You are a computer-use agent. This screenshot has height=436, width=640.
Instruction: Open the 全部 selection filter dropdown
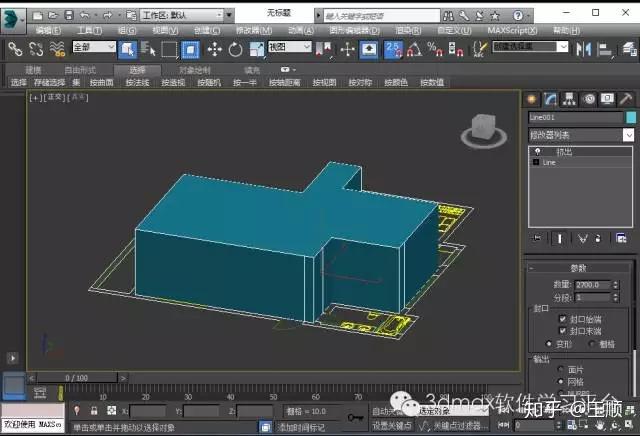pyautogui.click(x=94, y=47)
